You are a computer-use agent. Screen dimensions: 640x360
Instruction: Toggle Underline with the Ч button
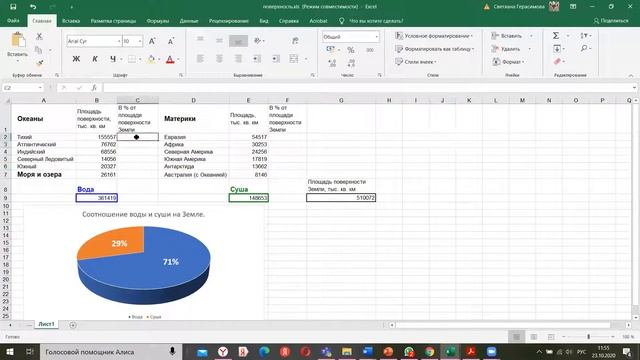click(113, 59)
